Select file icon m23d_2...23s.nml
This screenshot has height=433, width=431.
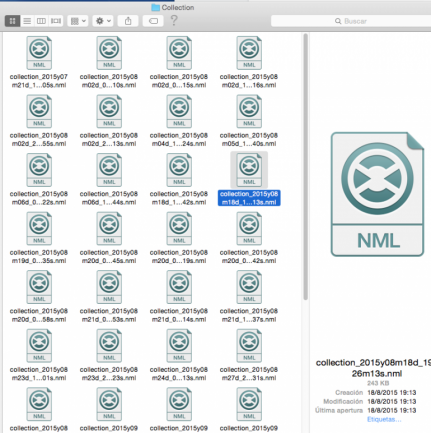109,346
